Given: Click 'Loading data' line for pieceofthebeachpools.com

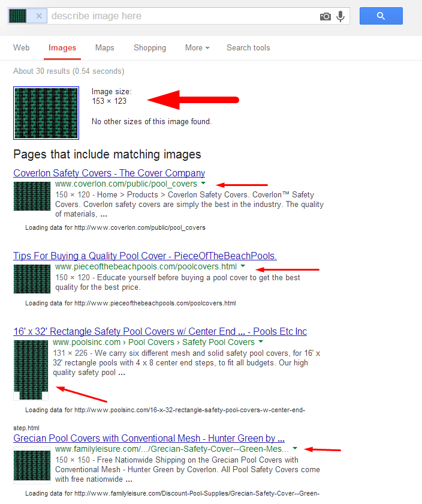Looking at the screenshot, I should coord(131,303).
